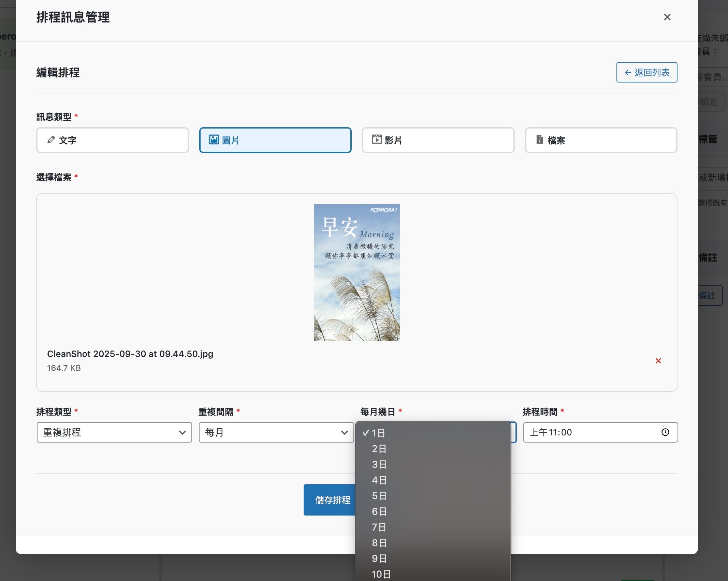
Task: Click the document icon on 檔案 option
Action: [x=539, y=139]
